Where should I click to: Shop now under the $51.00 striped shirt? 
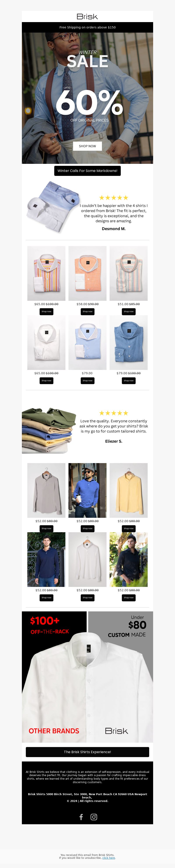[128, 312]
